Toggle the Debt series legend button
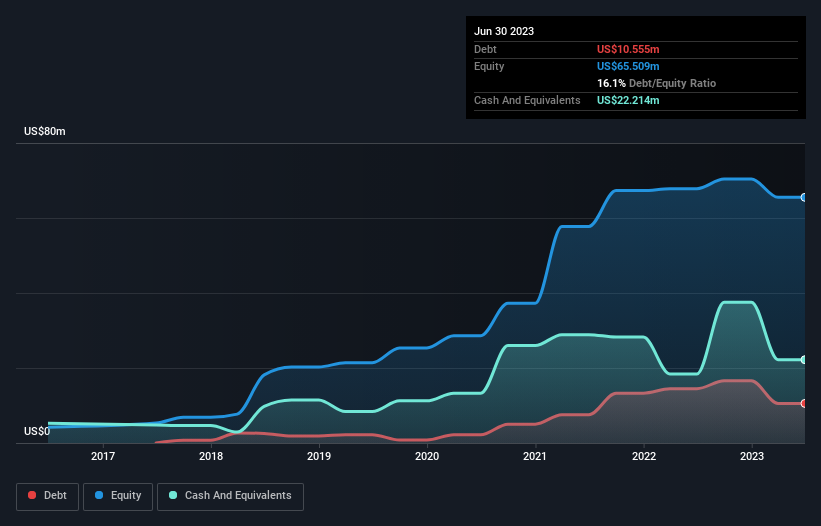This screenshot has width=821, height=526. 47,496
